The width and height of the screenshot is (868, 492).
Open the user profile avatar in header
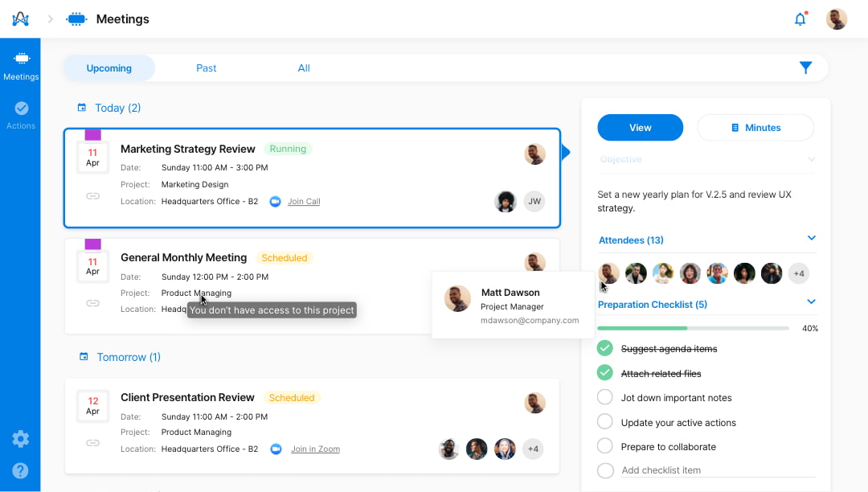(837, 18)
